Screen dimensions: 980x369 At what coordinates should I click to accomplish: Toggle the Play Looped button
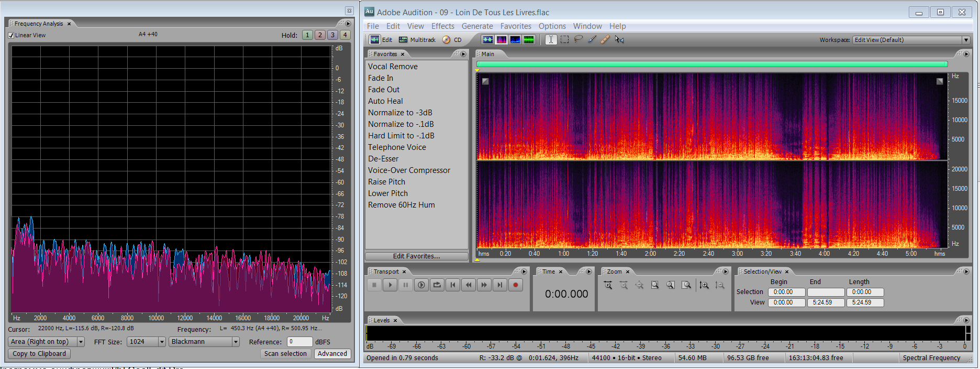[437, 285]
